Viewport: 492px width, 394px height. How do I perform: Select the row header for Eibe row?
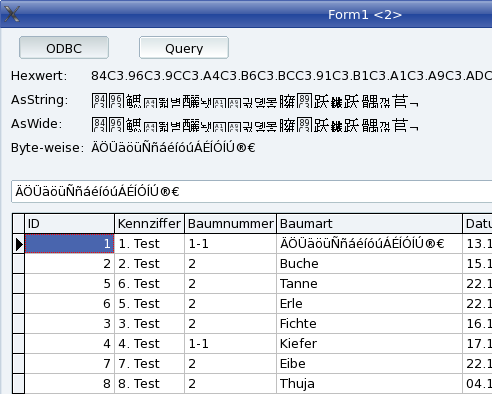(x=19, y=364)
